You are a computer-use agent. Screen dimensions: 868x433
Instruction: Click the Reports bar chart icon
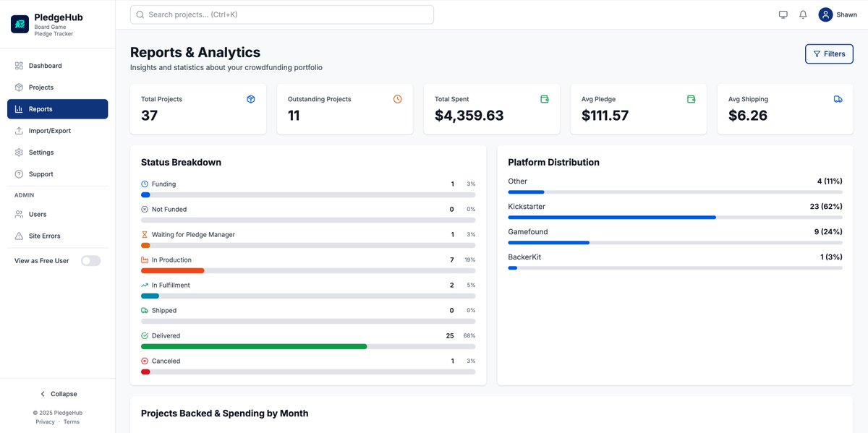click(19, 109)
